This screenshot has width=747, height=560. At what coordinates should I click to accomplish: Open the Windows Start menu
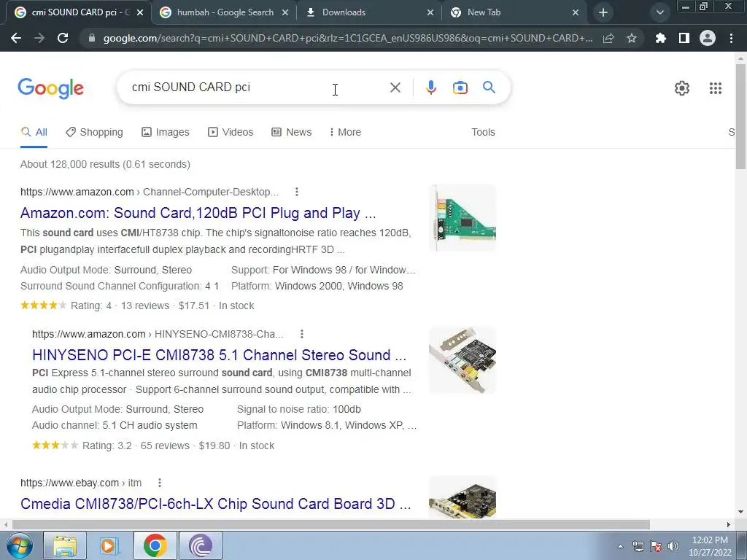19,545
